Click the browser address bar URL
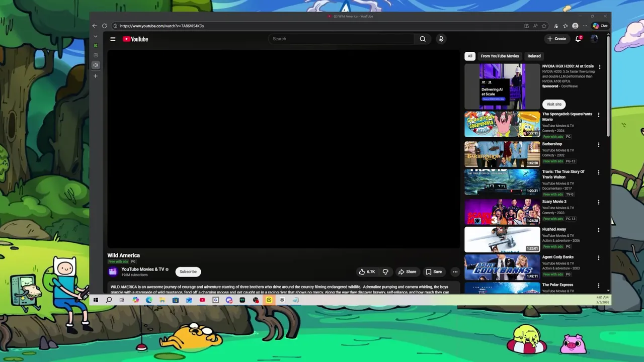This screenshot has height=362, width=644. 162,26
